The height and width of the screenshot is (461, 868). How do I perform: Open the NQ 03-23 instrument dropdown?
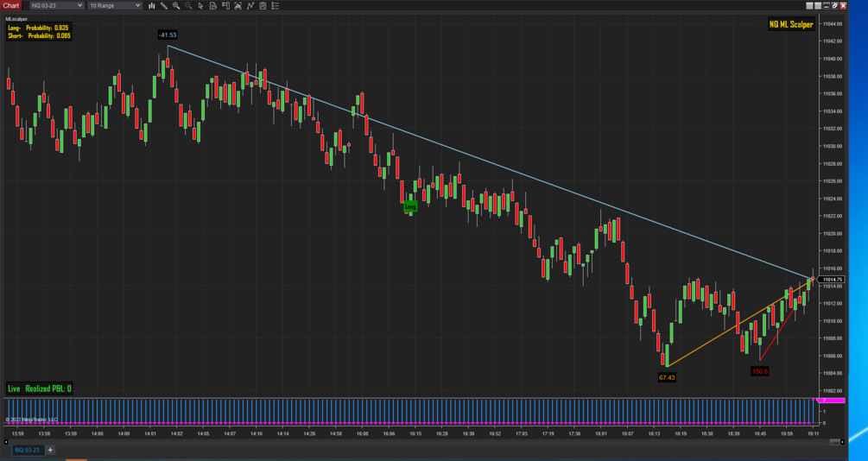pyautogui.click(x=56, y=5)
